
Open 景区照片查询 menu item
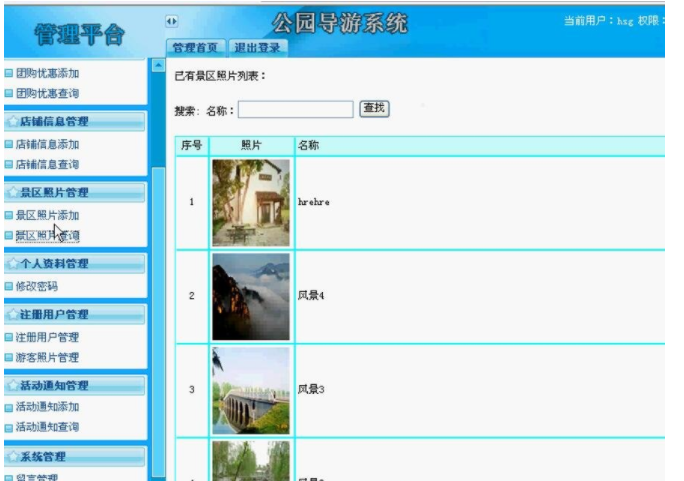pos(47,235)
